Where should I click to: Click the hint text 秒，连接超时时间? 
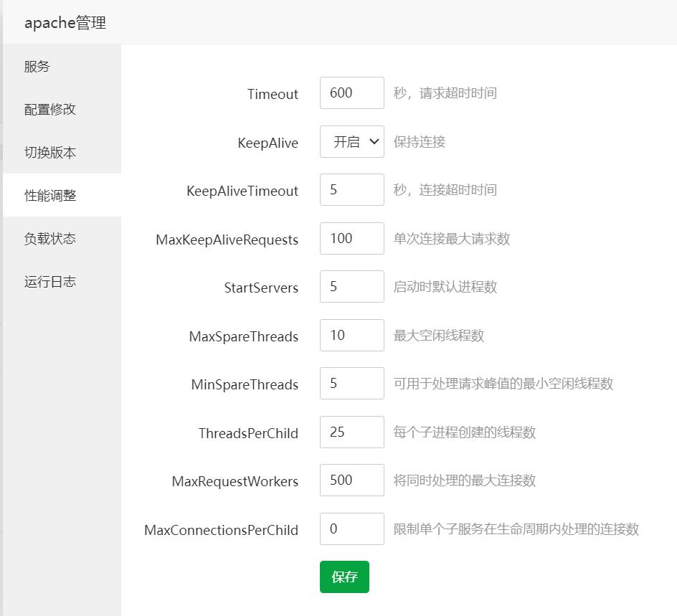[445, 189]
